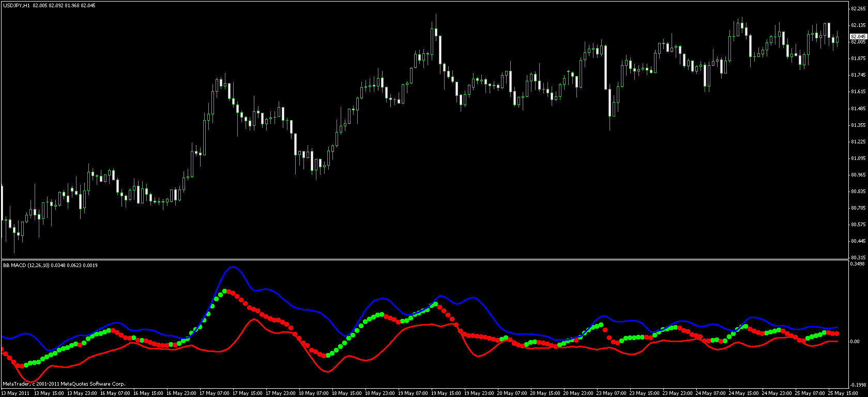Click the -0.1998 indicator scale value

click(x=858, y=385)
